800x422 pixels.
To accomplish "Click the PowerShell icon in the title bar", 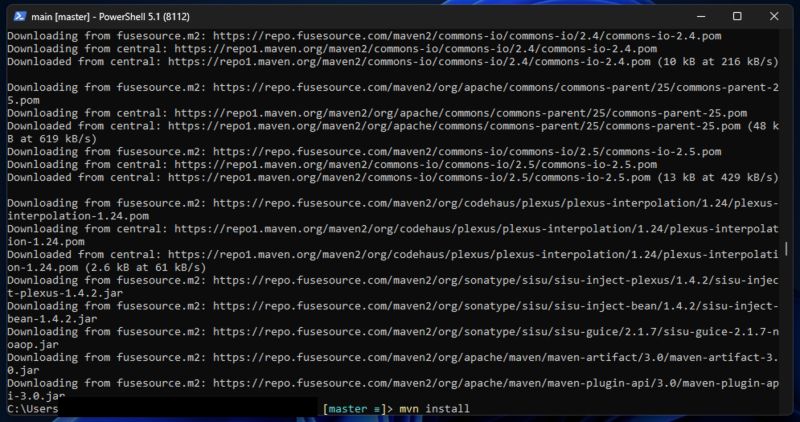I will [19, 16].
